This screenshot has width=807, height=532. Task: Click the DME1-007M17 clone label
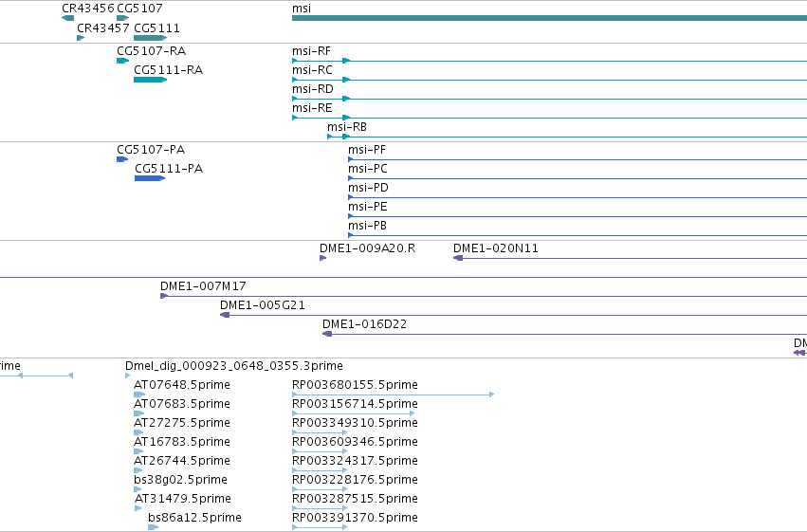[x=203, y=286]
